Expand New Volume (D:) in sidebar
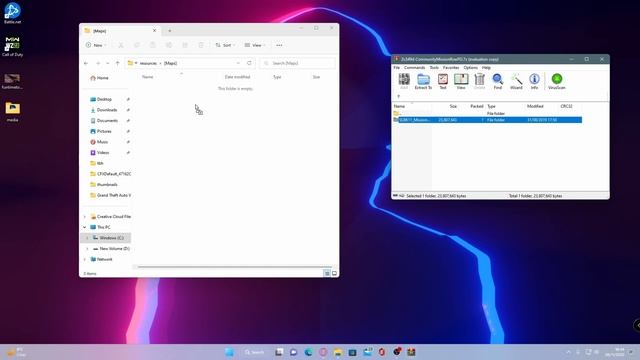This screenshot has height=360, width=640. (x=87, y=249)
